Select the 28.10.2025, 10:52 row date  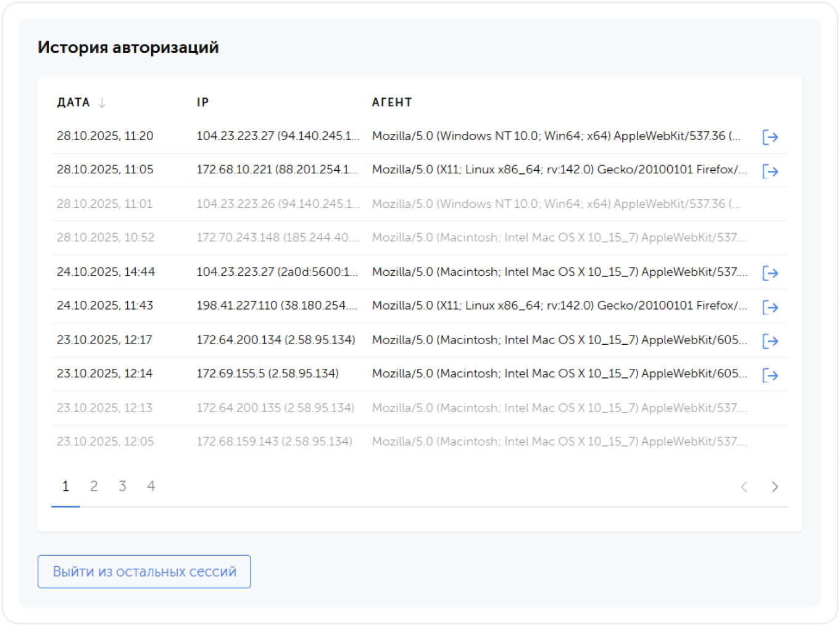(x=106, y=237)
